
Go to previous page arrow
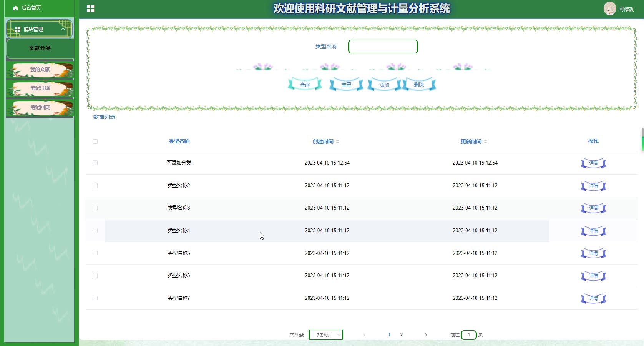[365, 335]
